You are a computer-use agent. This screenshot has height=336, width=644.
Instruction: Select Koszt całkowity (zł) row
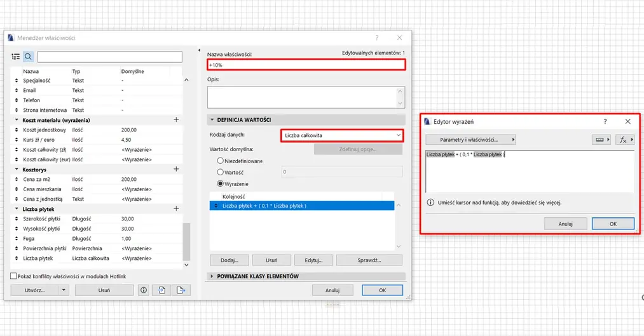[97, 150]
